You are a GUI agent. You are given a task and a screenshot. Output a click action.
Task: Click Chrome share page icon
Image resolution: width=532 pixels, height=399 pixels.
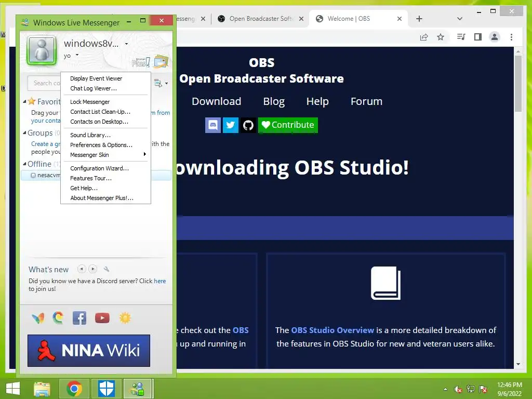point(424,37)
